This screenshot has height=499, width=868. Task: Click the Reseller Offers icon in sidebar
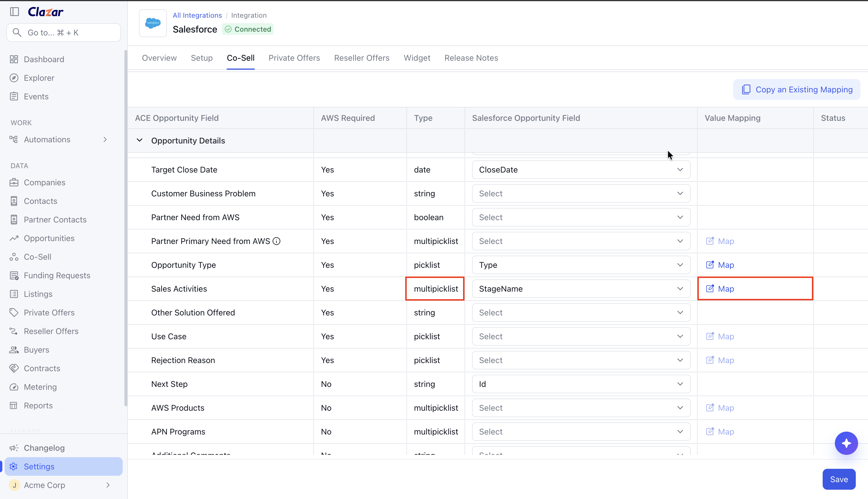pos(14,331)
